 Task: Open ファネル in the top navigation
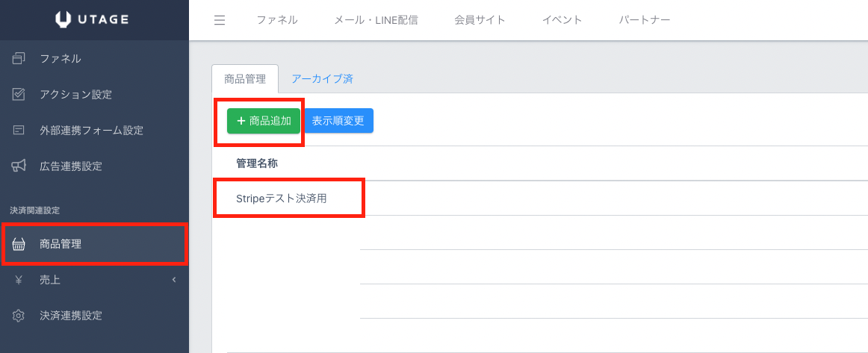point(276,20)
